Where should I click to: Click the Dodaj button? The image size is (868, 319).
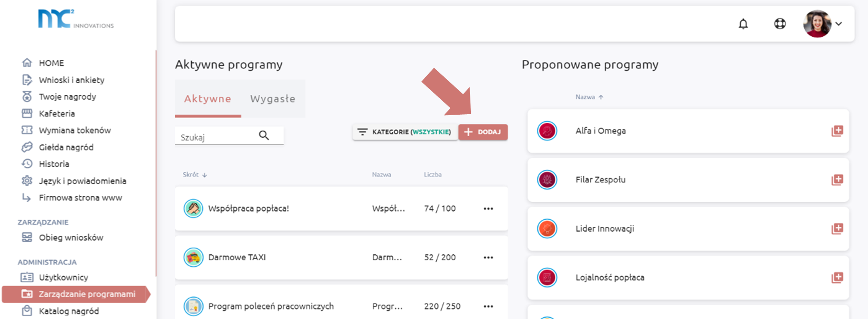pyautogui.click(x=483, y=132)
